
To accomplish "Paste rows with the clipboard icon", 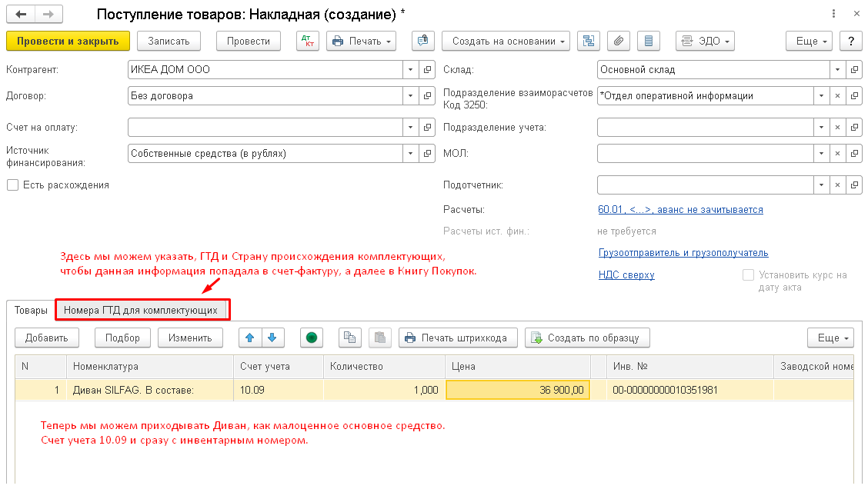I will pyautogui.click(x=380, y=338).
